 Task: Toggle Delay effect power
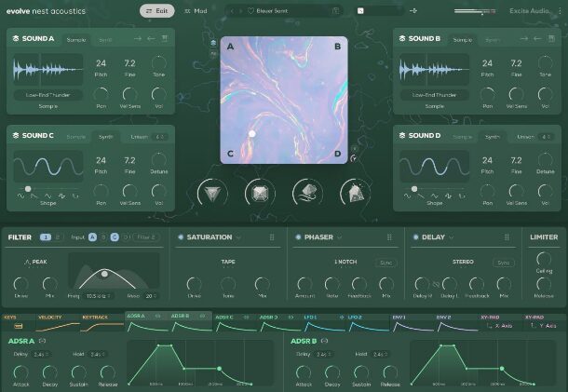[416, 237]
